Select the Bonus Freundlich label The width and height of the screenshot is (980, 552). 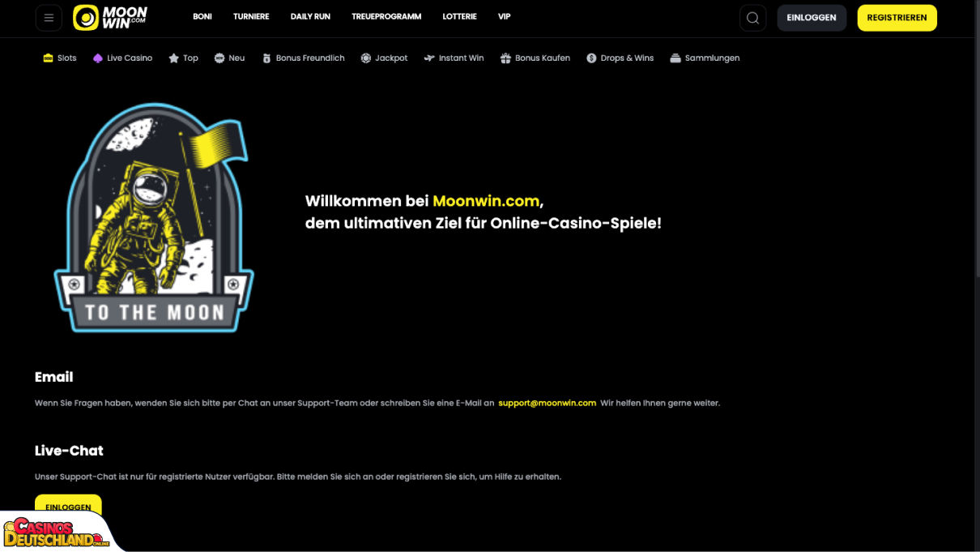tap(310, 58)
